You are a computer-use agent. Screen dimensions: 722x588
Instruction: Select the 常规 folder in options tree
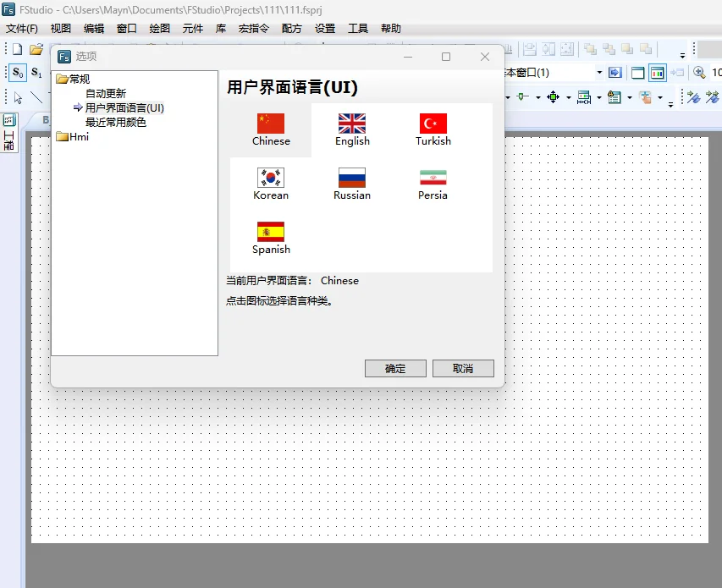[74, 80]
